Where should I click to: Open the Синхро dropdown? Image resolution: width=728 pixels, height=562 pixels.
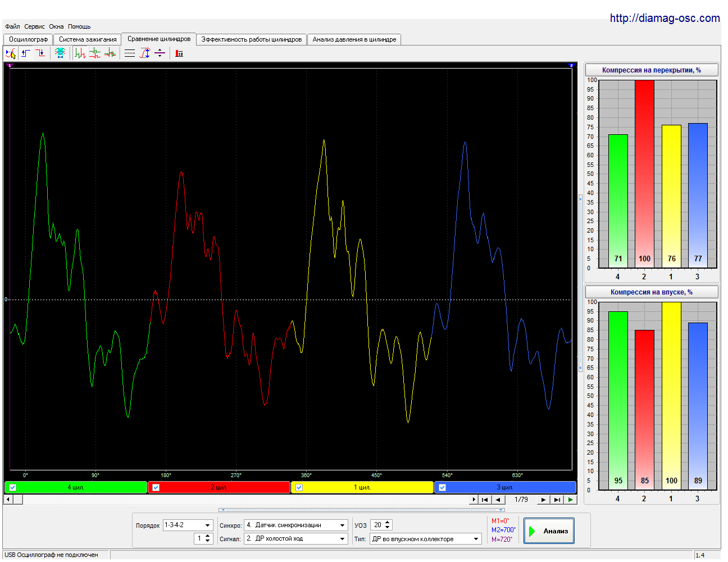[x=296, y=525]
